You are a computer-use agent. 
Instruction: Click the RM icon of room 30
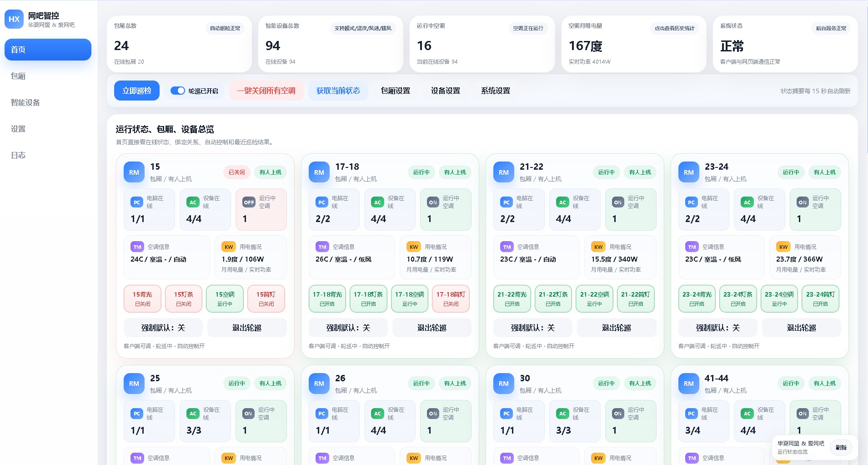pyautogui.click(x=504, y=384)
